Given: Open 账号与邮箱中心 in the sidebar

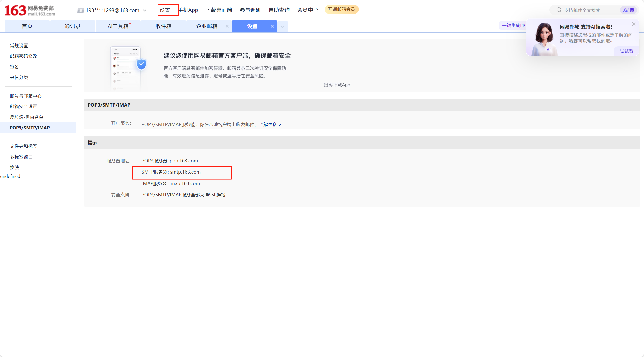Looking at the screenshot, I should pos(26,96).
